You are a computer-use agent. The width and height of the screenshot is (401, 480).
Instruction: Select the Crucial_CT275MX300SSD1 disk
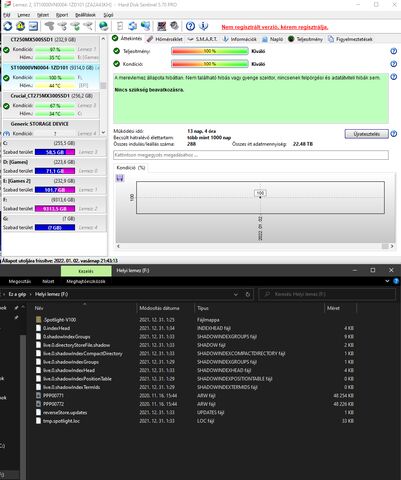click(x=51, y=105)
